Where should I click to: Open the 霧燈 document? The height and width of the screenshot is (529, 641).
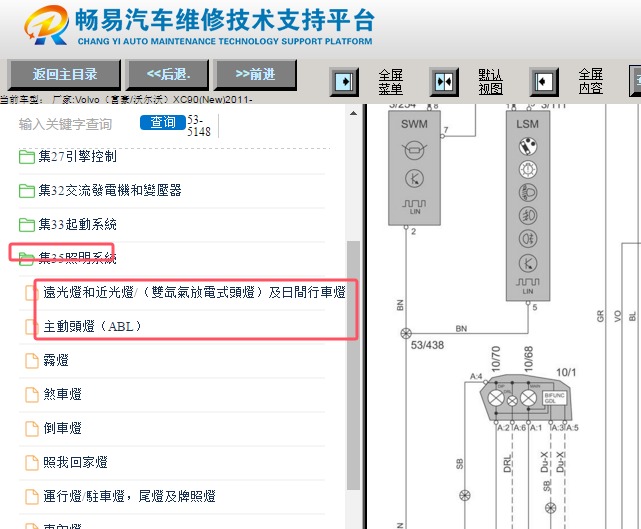point(56,360)
